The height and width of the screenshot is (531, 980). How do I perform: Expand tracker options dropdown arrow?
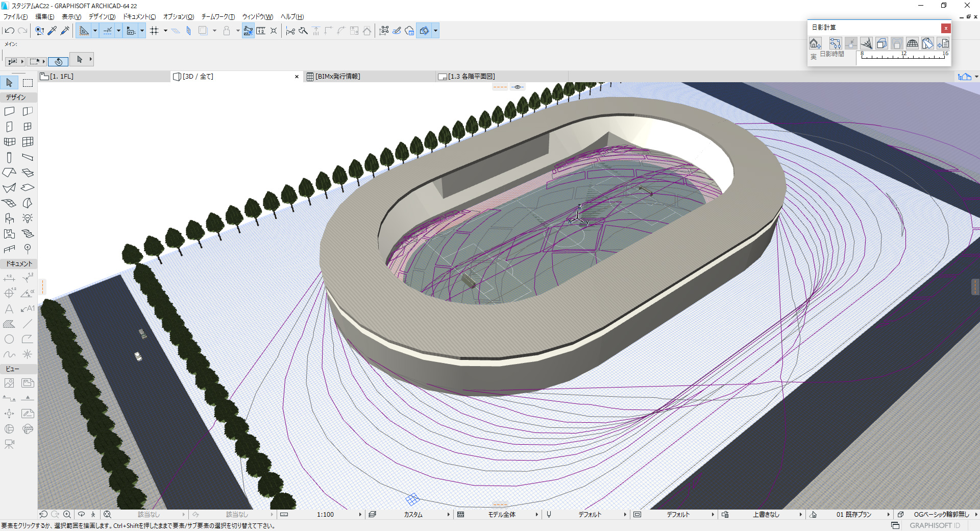pyautogui.click(x=142, y=31)
